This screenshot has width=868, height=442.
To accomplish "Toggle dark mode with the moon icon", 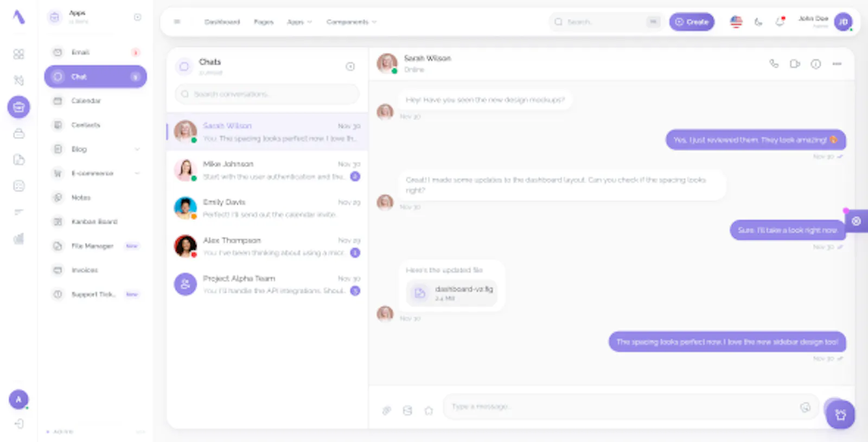I will [758, 22].
